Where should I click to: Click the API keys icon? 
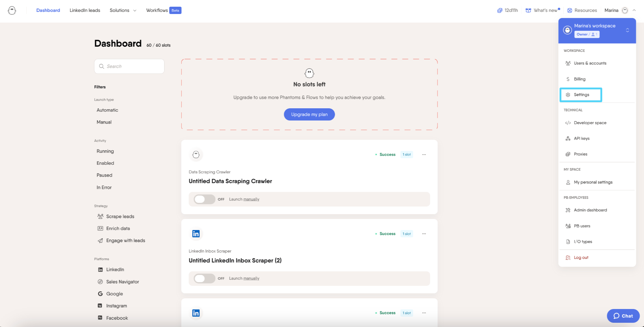[568, 138]
